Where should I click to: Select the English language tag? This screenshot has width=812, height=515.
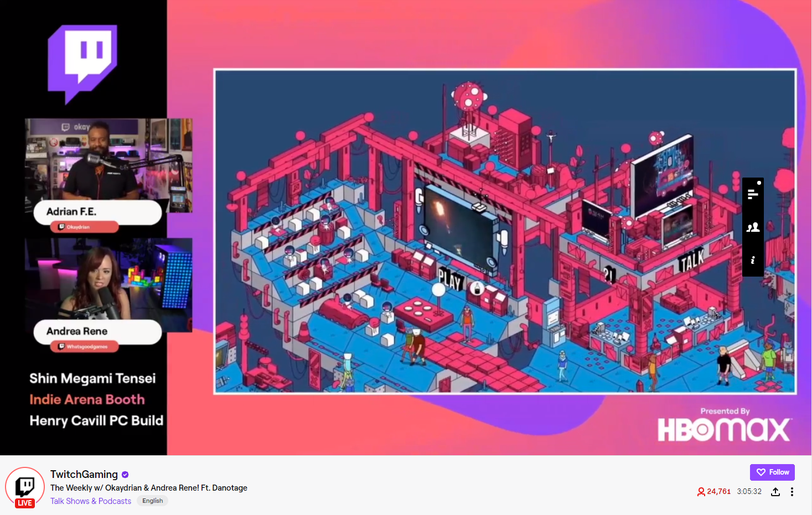[x=153, y=501]
